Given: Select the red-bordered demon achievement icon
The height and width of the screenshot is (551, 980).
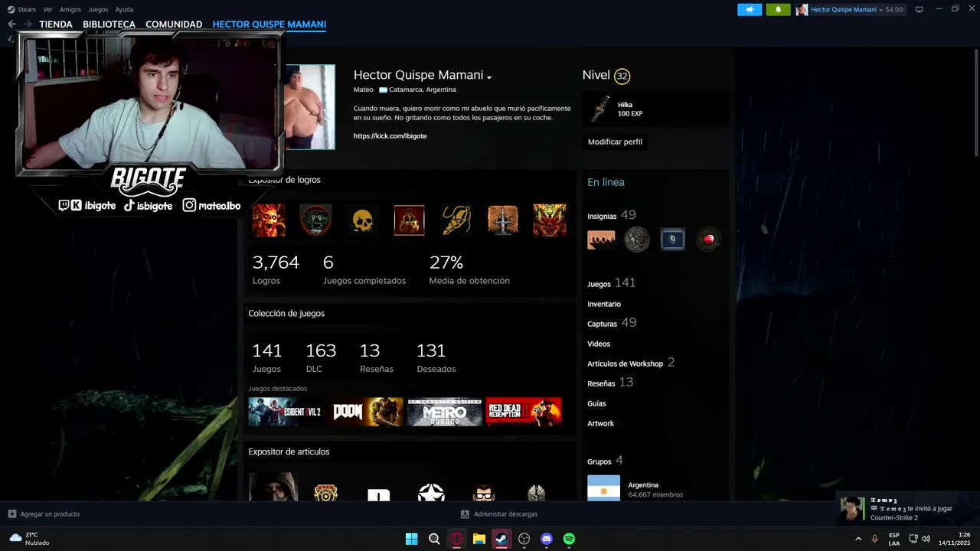Looking at the screenshot, I should (x=409, y=220).
